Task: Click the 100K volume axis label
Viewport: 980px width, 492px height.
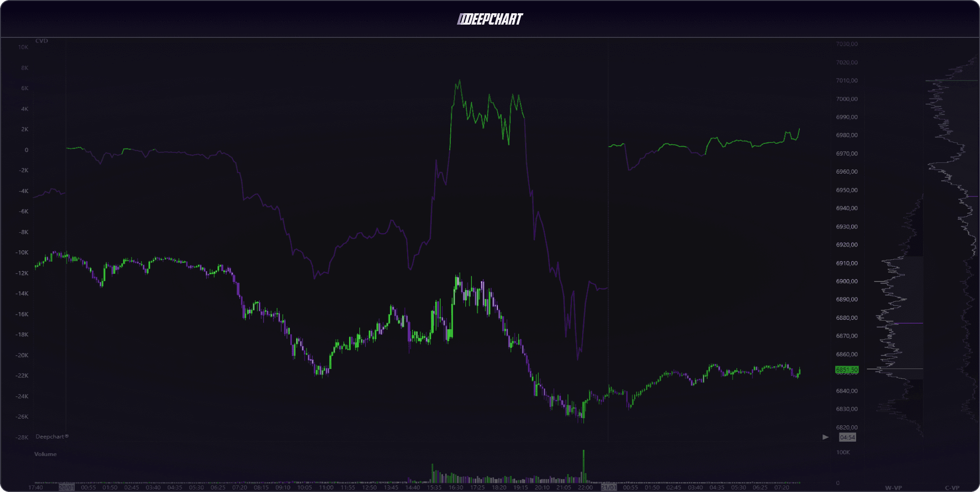Action: [843, 452]
